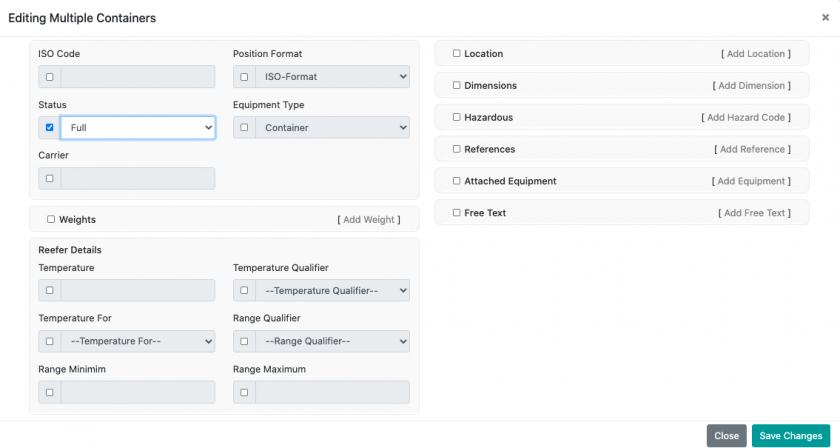Click the Save Changes button
The image size is (840, 448).
tap(791, 436)
